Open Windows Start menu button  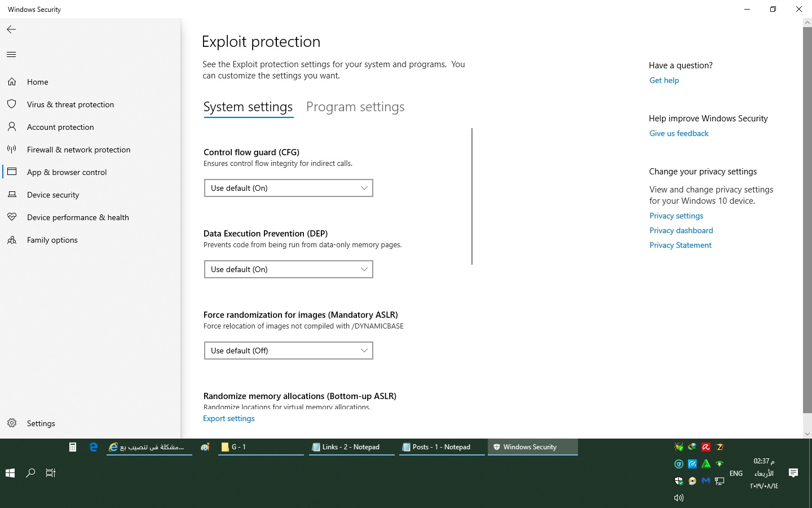(x=10, y=473)
